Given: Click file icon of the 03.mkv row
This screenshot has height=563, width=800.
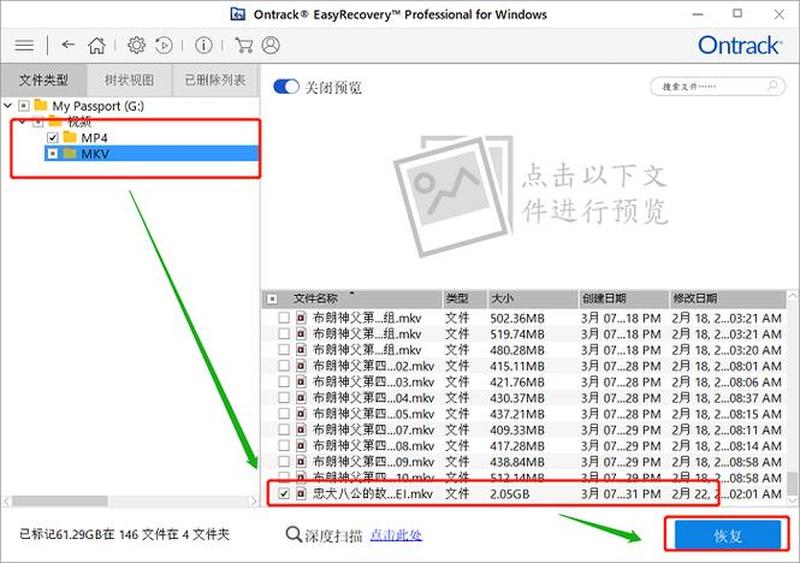Looking at the screenshot, I should pyautogui.click(x=301, y=382).
